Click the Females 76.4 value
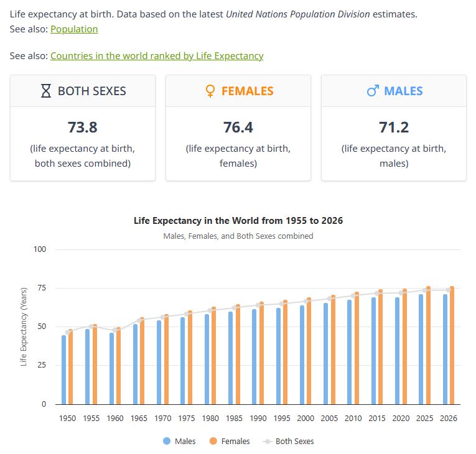This screenshot has height=454, width=476. click(238, 127)
